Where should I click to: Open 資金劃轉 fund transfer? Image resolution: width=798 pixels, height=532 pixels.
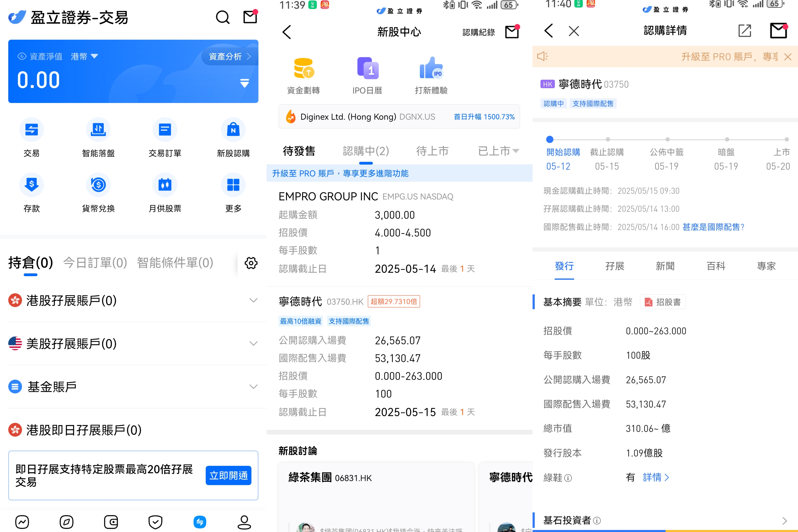tap(304, 76)
